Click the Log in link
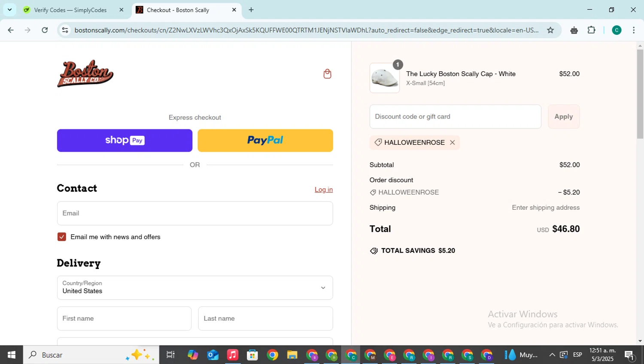 click(x=324, y=190)
